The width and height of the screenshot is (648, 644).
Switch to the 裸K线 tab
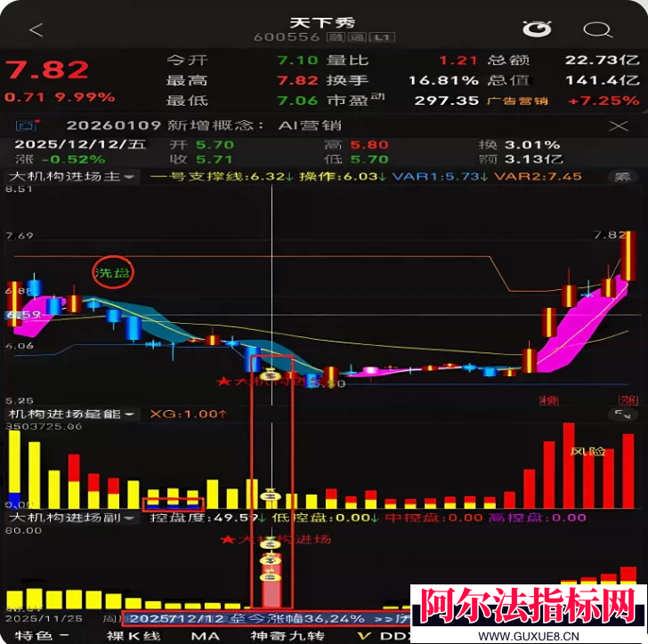(x=134, y=635)
